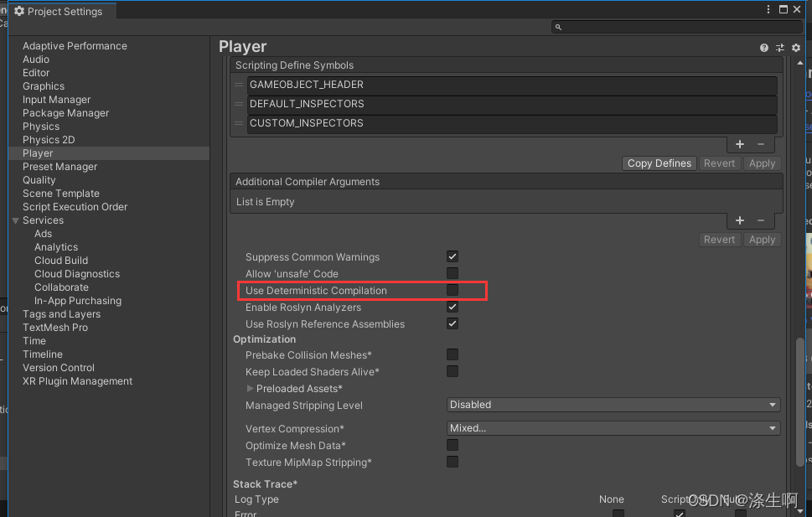Grab the drag handle of GAMEOBJECT_HEADER
812x517 pixels.
(x=239, y=85)
